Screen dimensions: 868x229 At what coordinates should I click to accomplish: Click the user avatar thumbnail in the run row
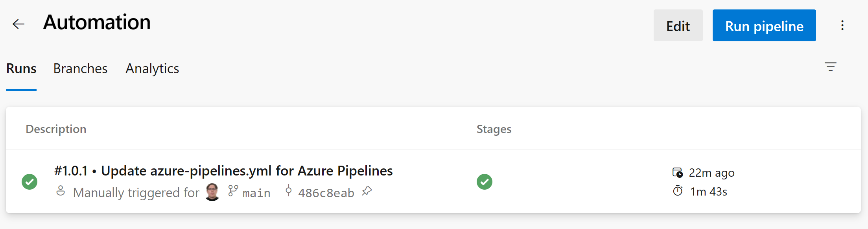(212, 192)
